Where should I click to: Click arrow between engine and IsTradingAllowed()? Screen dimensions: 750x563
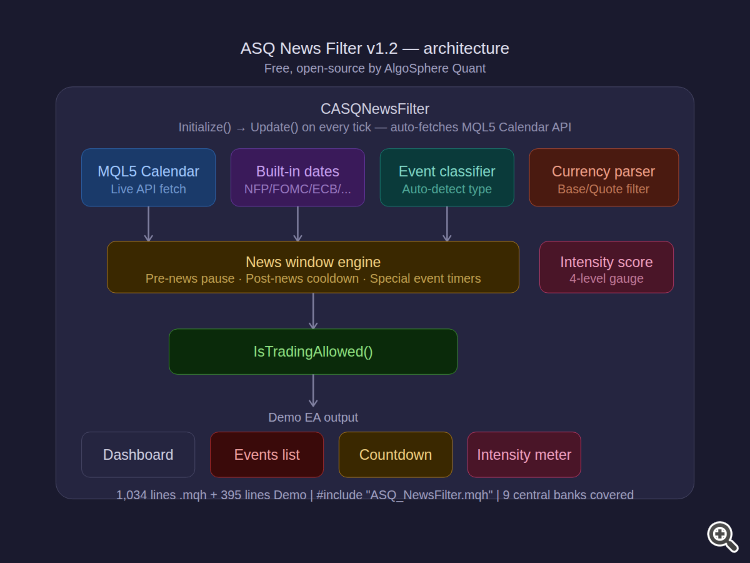tap(313, 311)
